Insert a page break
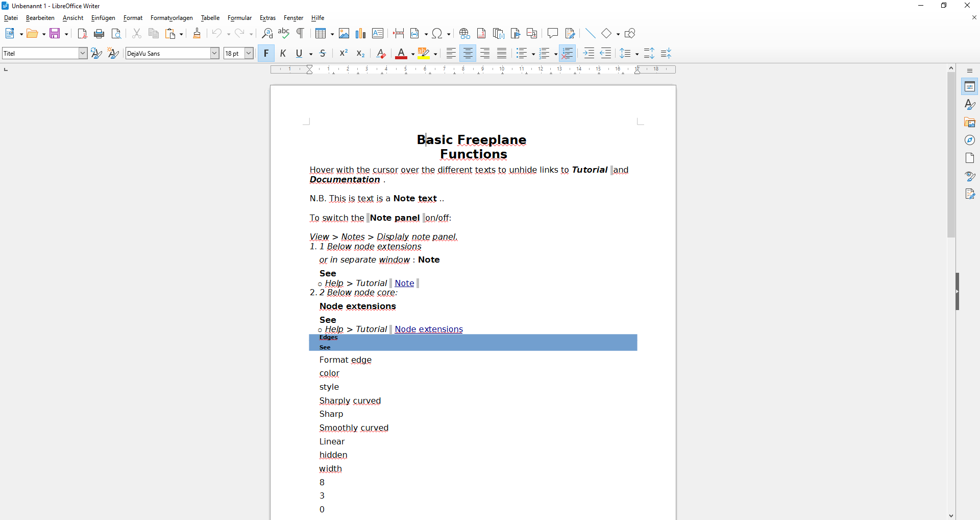The image size is (980, 520). [x=399, y=34]
